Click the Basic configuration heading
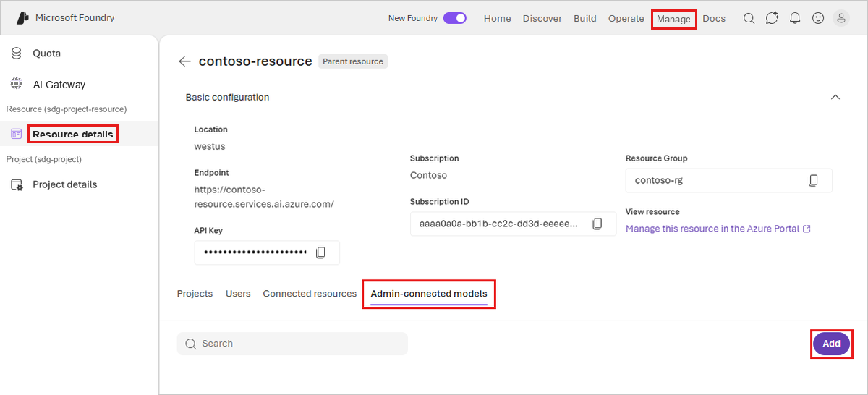This screenshot has height=395, width=868. click(x=227, y=97)
